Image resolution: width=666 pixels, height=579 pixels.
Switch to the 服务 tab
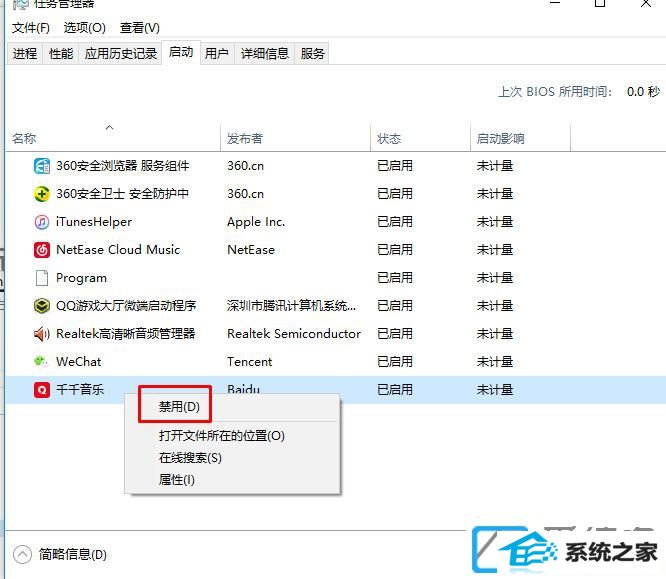click(312, 54)
